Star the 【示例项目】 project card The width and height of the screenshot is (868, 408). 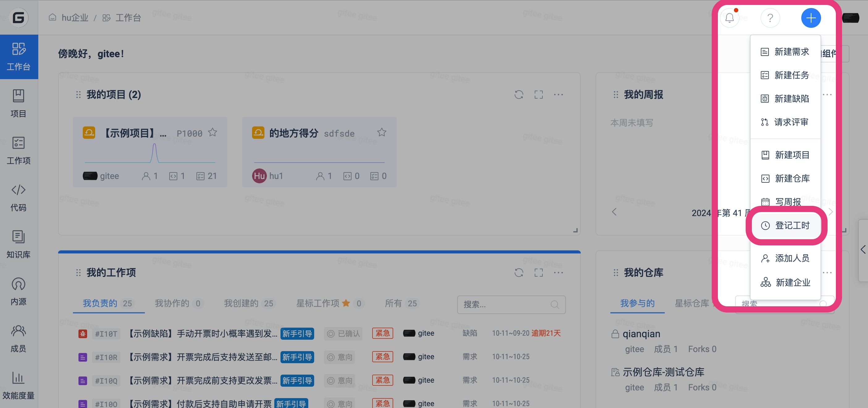[x=212, y=133]
